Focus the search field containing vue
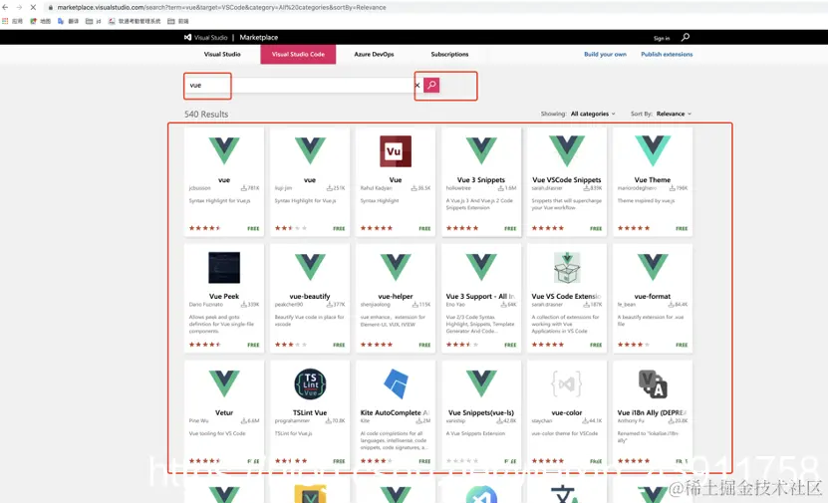The width and height of the screenshot is (829, 504). [x=300, y=85]
